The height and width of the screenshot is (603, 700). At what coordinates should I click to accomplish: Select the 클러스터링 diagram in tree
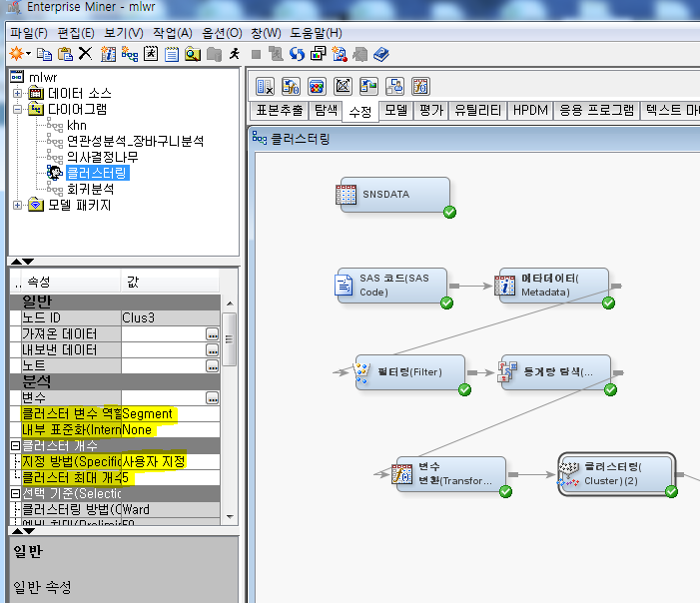pyautogui.click(x=97, y=173)
